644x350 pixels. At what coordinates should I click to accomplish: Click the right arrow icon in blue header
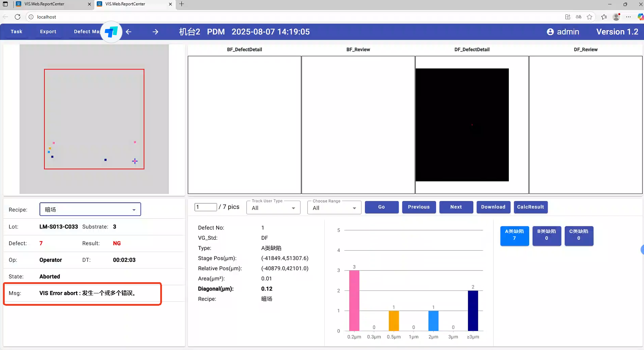pos(155,32)
